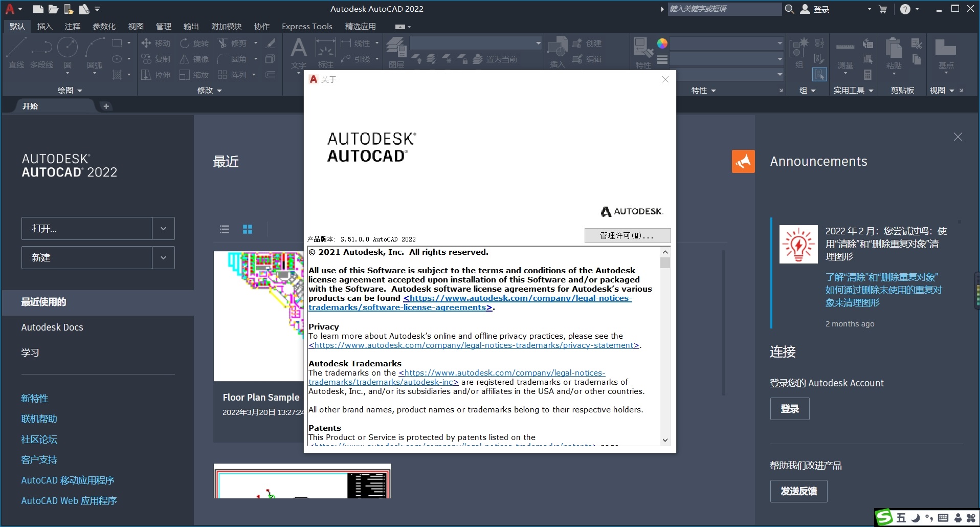
Task: Click Set Current layer (置为当前)
Action: point(495,59)
